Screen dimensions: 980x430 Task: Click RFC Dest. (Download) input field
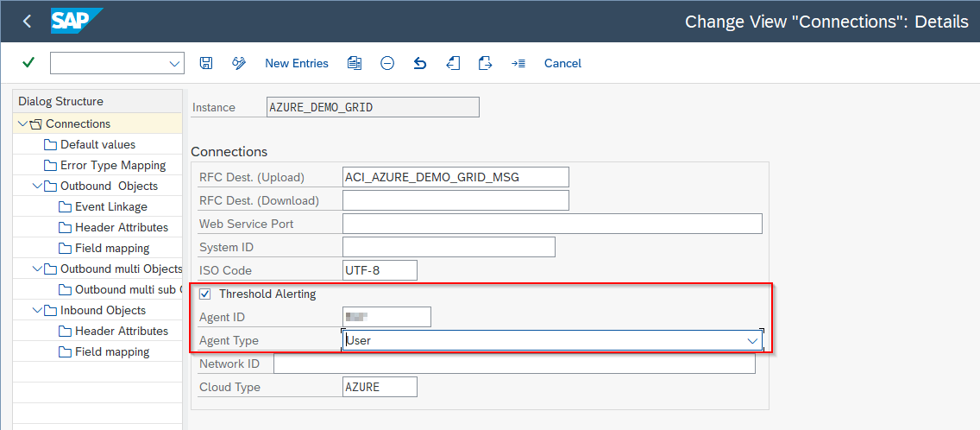[455, 200]
